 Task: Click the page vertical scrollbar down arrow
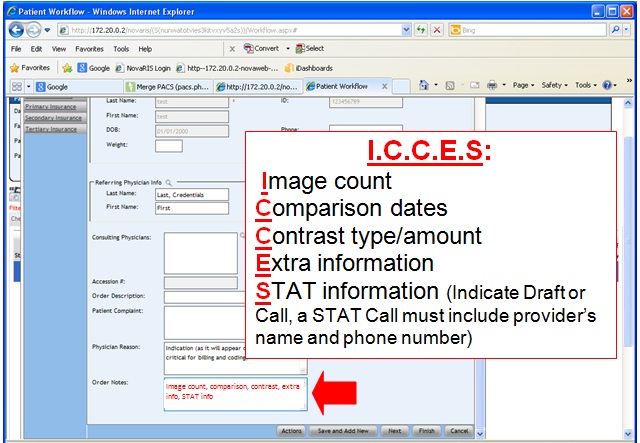(628, 434)
